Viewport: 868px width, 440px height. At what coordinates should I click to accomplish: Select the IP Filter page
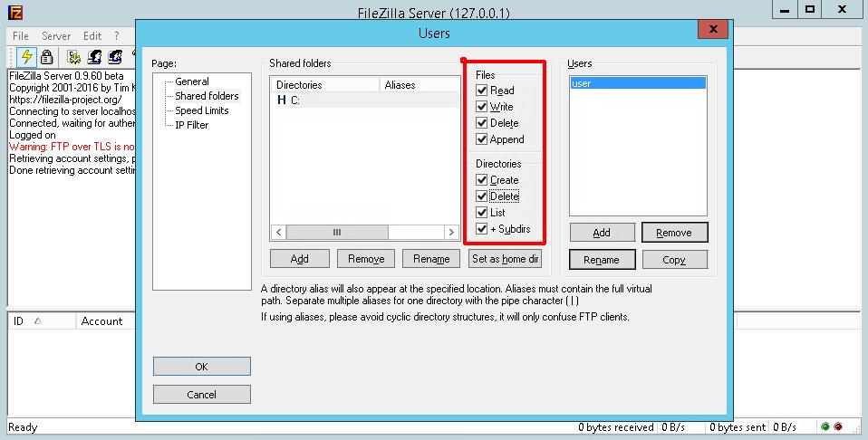pyautogui.click(x=191, y=125)
